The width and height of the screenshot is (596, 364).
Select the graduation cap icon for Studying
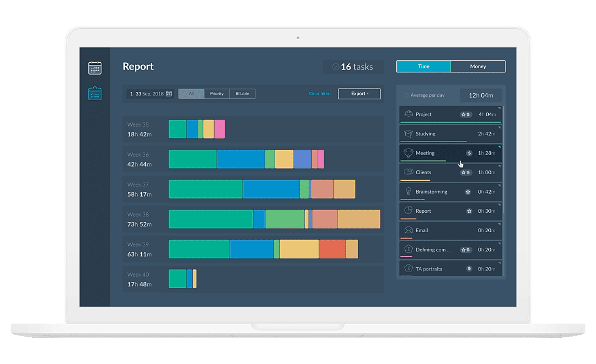tap(408, 133)
